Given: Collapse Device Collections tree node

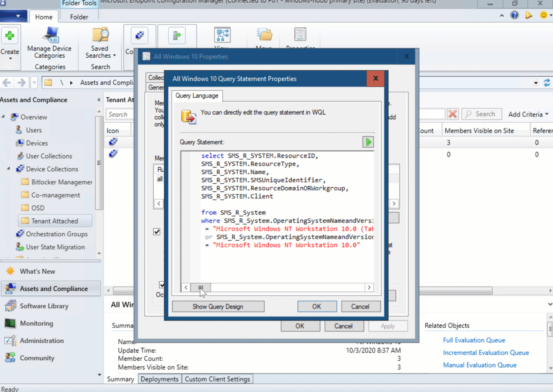Looking at the screenshot, I should pyautogui.click(x=8, y=169).
